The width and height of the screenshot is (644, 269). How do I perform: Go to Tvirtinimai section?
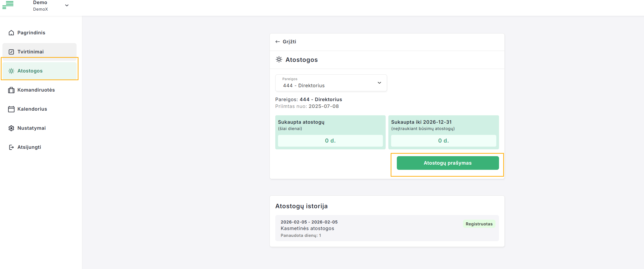click(40, 52)
